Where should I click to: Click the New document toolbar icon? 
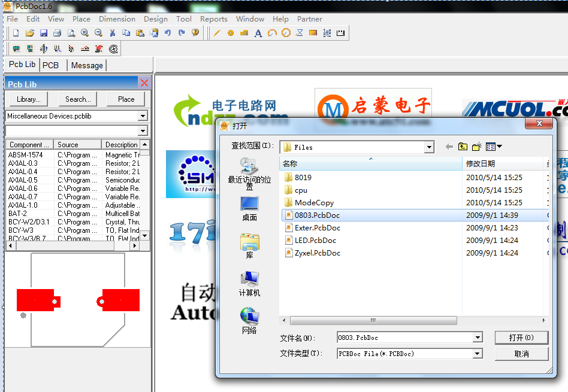pos(16,33)
